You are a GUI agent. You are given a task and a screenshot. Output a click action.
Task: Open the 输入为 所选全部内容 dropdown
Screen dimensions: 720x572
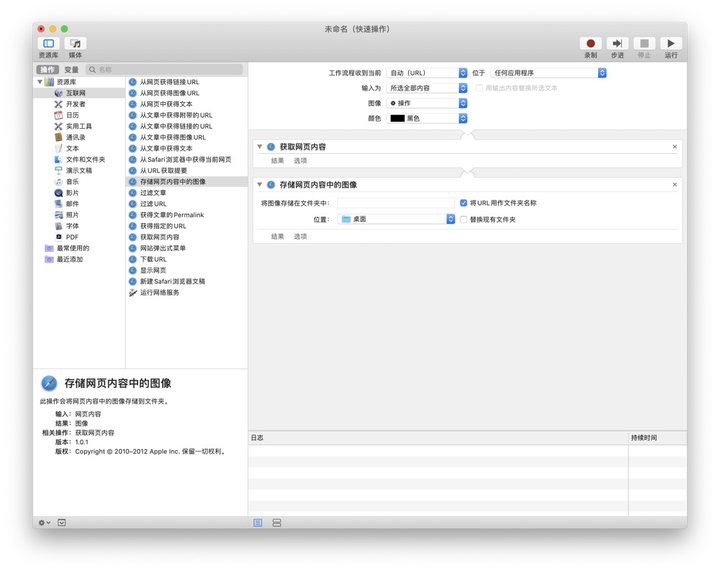click(x=427, y=88)
